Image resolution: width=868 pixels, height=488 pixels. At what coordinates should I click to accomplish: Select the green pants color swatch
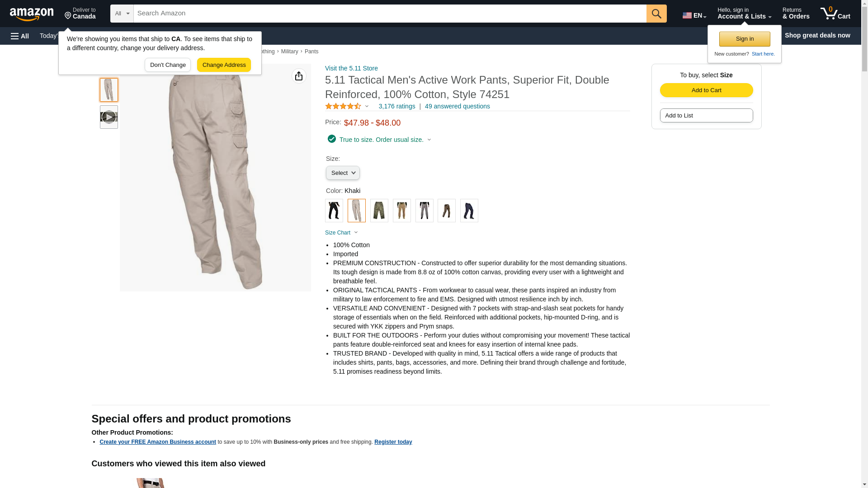(379, 211)
